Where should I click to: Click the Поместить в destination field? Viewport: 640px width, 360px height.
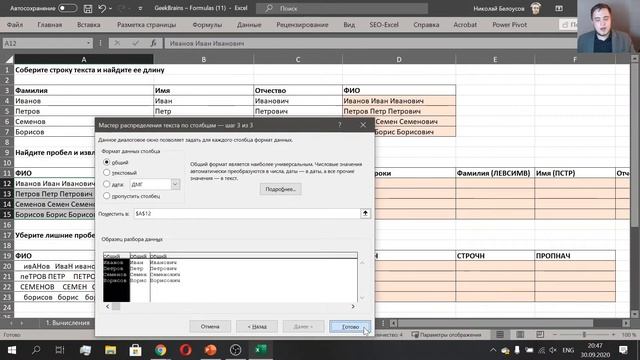point(247,213)
